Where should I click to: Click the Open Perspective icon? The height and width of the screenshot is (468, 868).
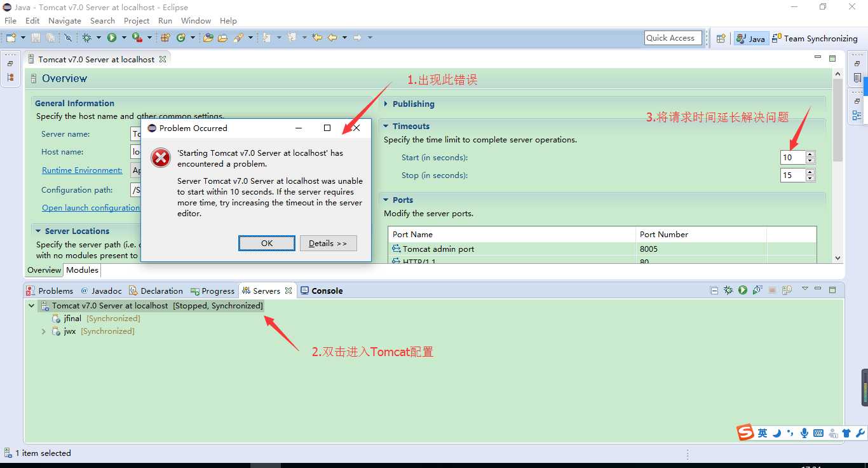[x=721, y=39]
